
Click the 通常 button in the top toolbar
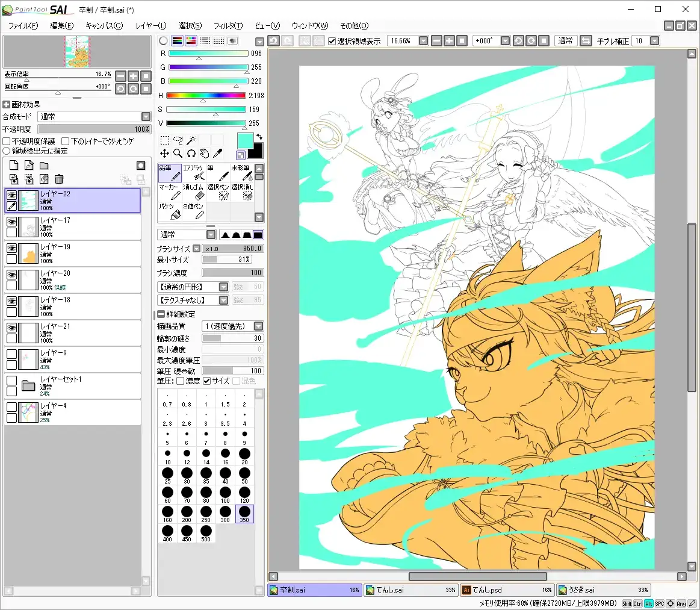pos(565,41)
